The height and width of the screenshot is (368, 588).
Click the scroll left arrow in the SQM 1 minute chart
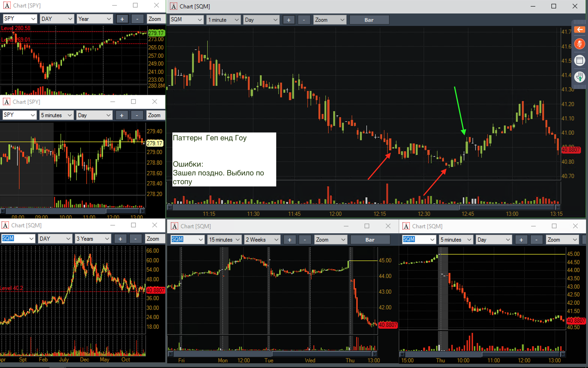170,207
